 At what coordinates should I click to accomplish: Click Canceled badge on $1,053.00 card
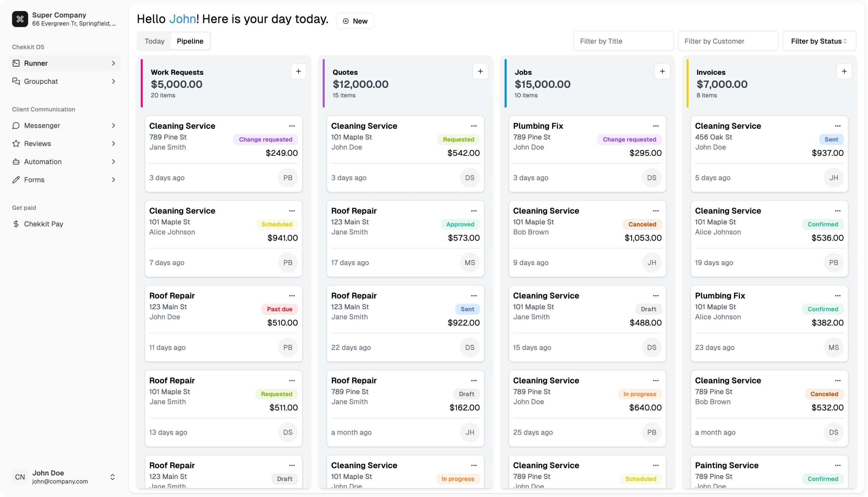click(642, 224)
